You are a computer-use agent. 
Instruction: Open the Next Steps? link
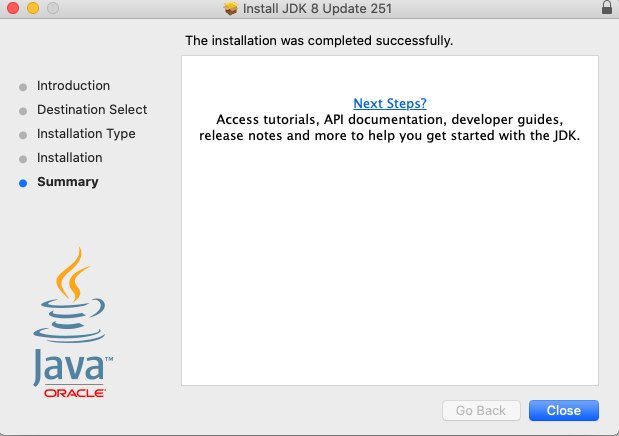point(390,103)
